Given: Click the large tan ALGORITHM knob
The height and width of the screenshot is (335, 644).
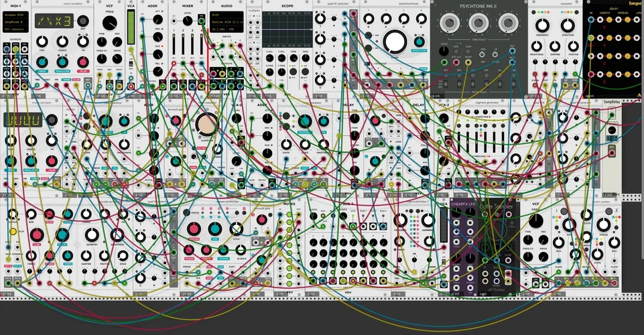Looking at the screenshot, I should 206,124.
